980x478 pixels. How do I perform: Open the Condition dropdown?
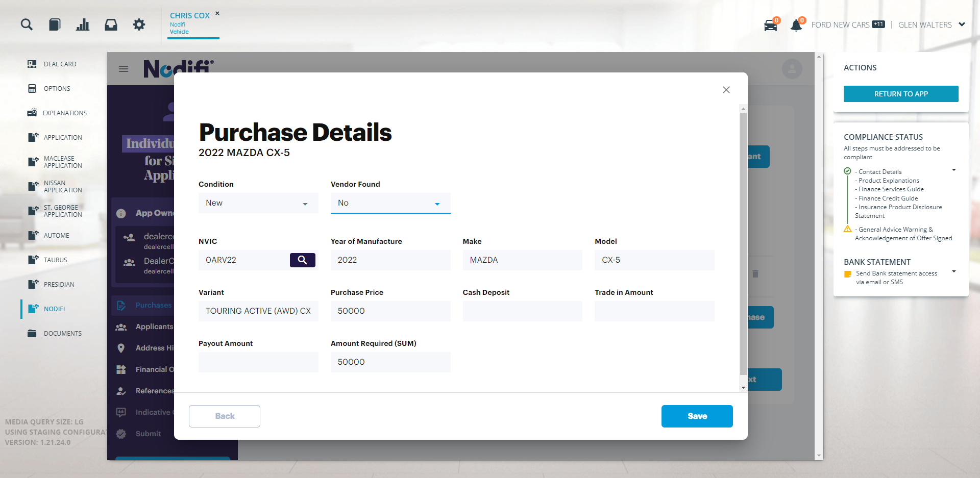(x=258, y=203)
